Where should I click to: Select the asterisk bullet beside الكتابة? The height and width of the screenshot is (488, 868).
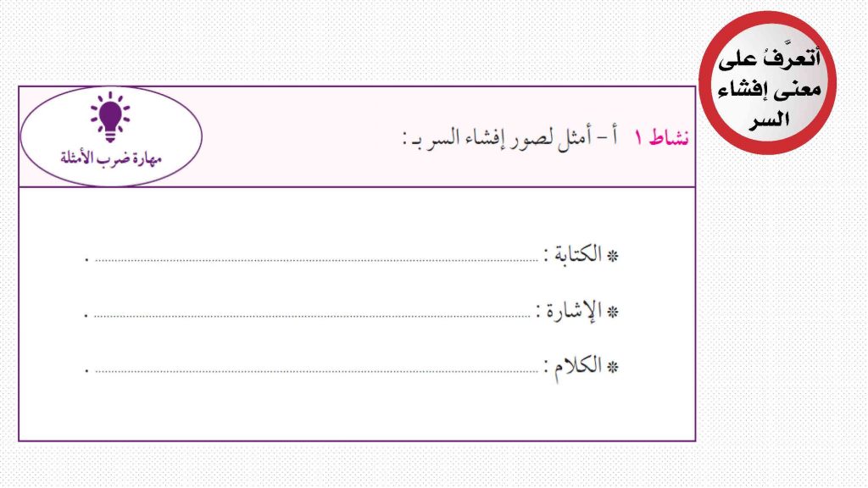click(612, 256)
